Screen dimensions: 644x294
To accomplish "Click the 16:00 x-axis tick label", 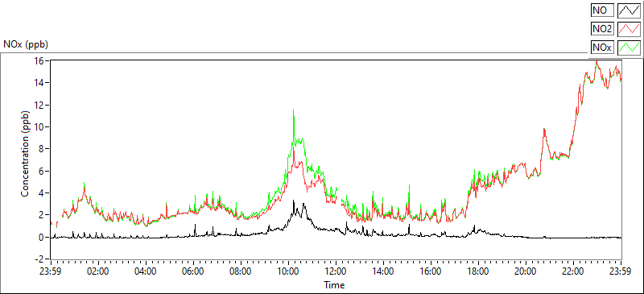I will tap(431, 271).
